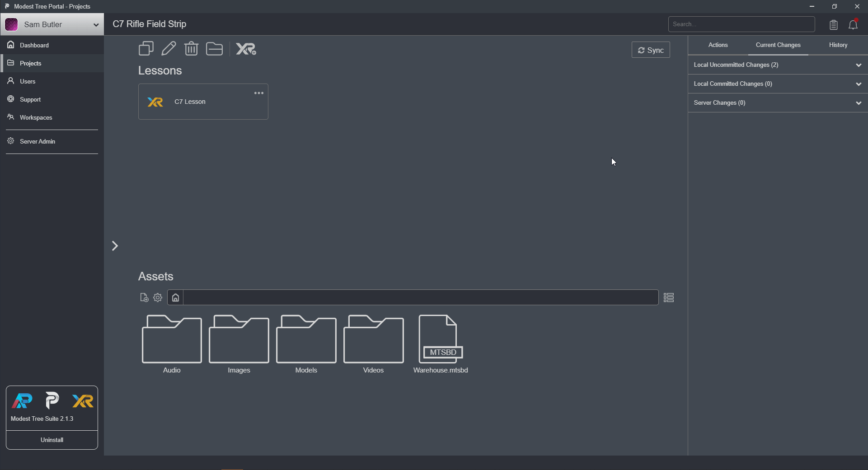Open Users in sidebar
Viewport: 868px width, 470px height.
[x=52, y=81]
